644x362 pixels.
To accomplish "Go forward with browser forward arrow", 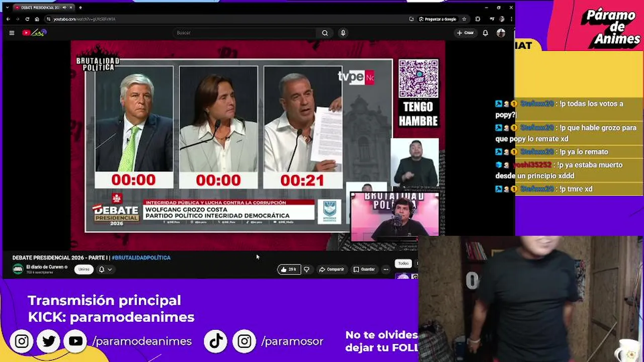I will coord(18,19).
